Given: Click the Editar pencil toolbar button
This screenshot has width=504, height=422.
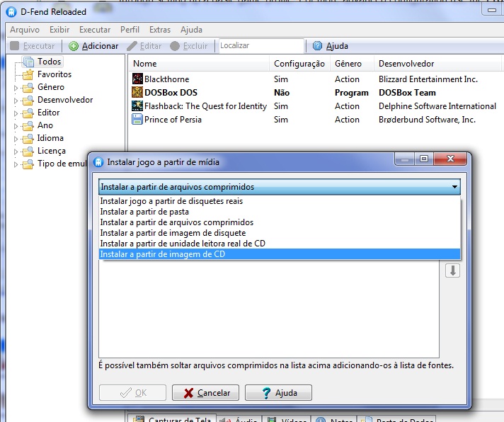Looking at the screenshot, I should click(144, 46).
